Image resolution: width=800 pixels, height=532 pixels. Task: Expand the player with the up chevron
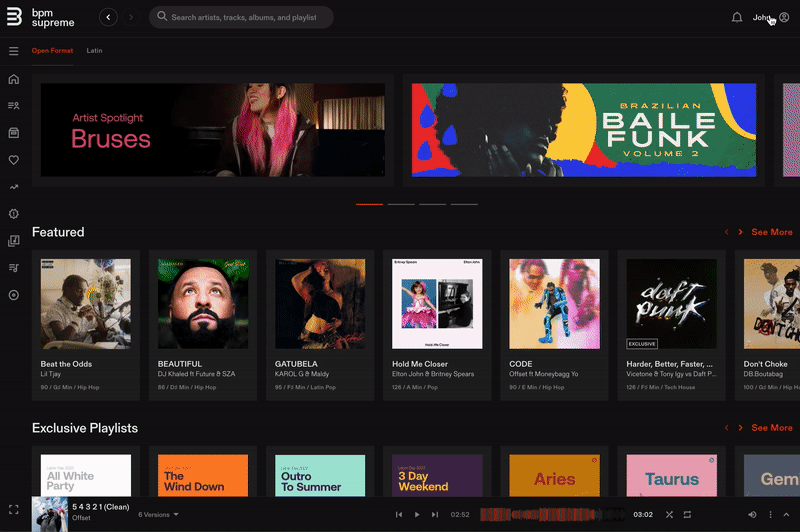(x=786, y=515)
